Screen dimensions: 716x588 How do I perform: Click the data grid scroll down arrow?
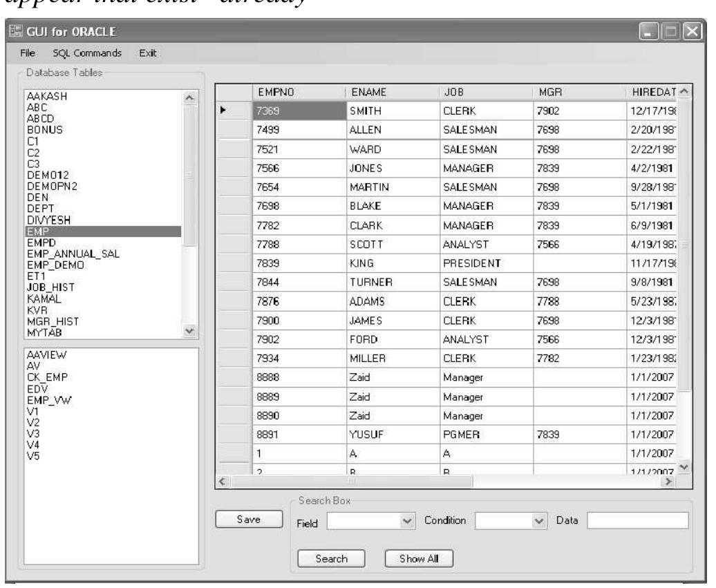point(684,467)
